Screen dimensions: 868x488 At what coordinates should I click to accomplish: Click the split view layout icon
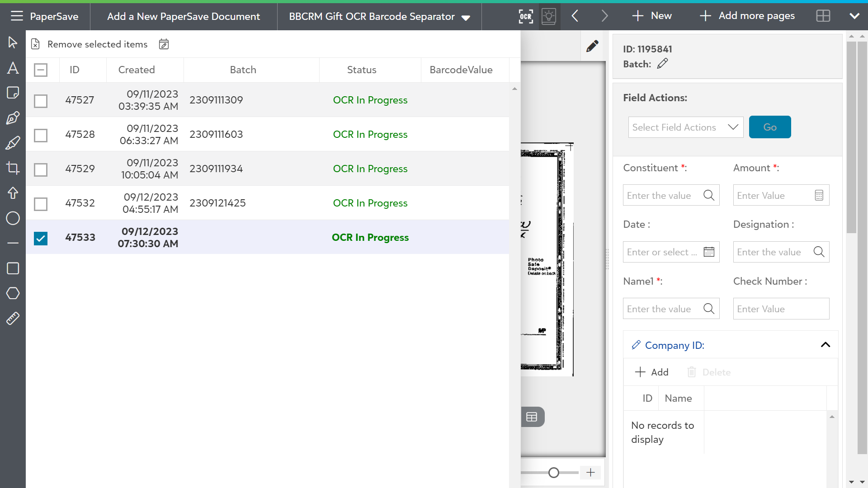pos(823,16)
